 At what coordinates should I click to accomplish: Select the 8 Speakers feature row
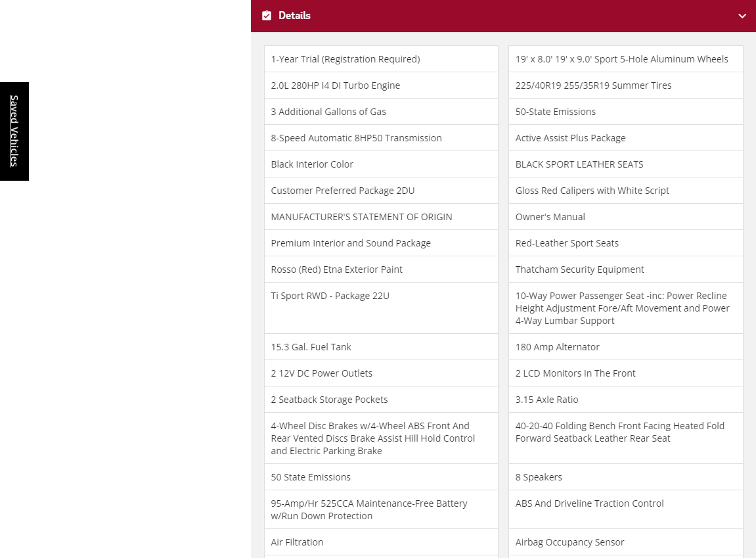coord(539,477)
